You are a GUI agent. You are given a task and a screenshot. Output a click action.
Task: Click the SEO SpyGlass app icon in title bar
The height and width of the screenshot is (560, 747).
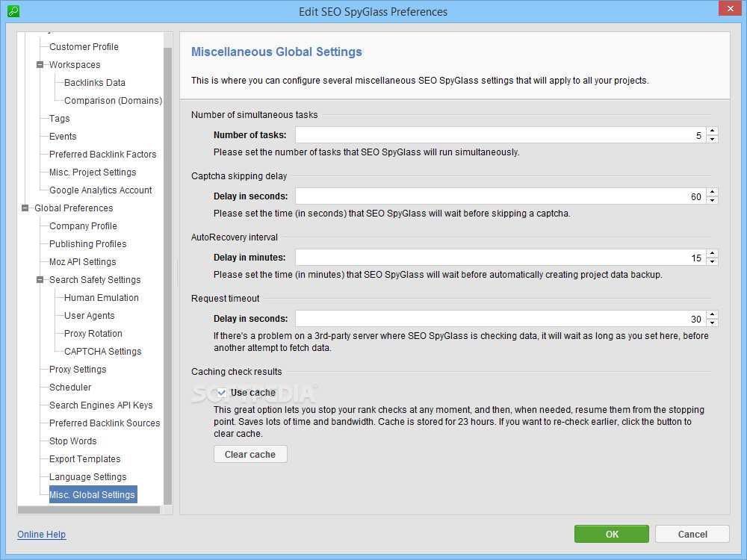click(13, 11)
